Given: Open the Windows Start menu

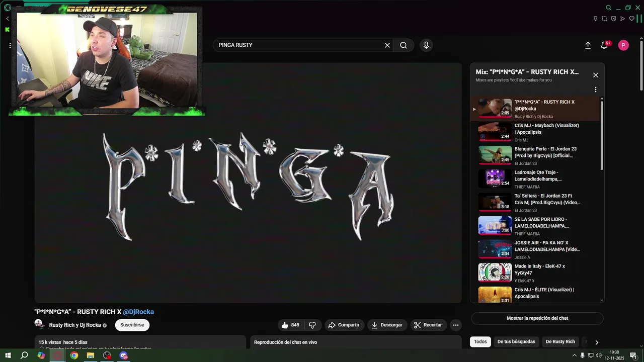Looking at the screenshot, I should coord(8,355).
